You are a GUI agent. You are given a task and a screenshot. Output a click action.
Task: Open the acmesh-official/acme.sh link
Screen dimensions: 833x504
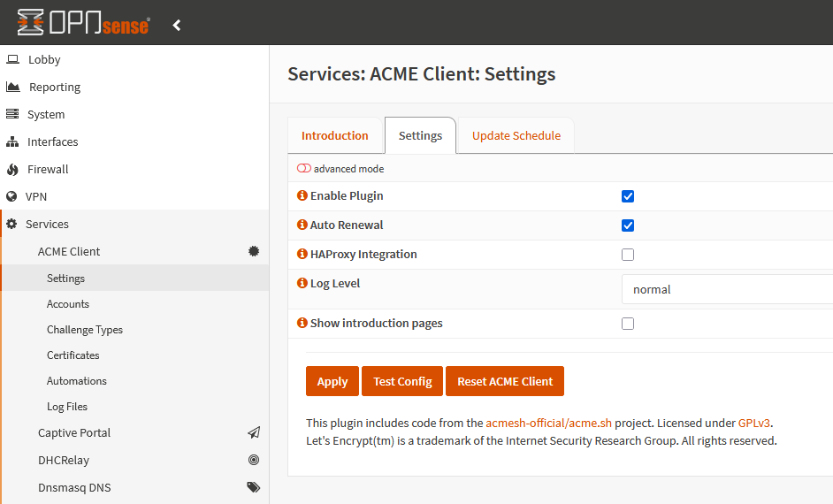pyautogui.click(x=548, y=424)
